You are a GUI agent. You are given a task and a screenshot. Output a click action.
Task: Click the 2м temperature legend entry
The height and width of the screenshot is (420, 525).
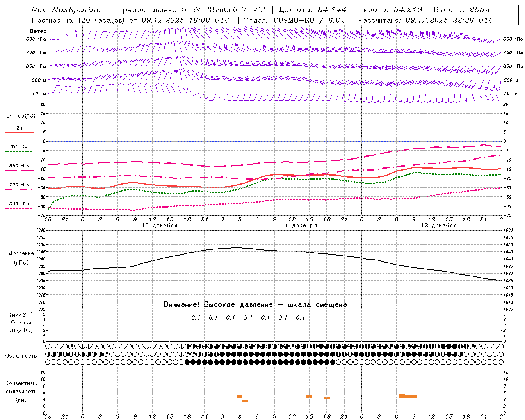point(19,128)
